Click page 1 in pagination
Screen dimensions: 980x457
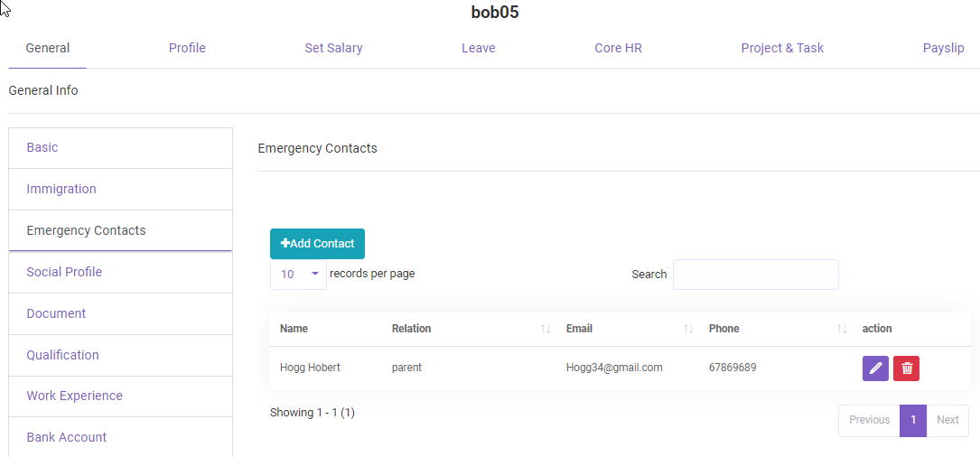[x=913, y=420]
